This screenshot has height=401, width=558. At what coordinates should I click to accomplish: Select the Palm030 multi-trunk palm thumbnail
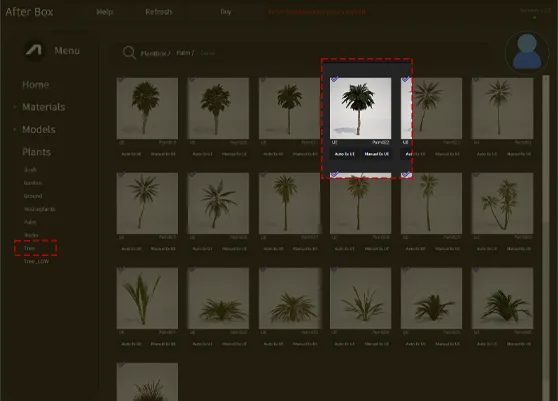[502, 203]
